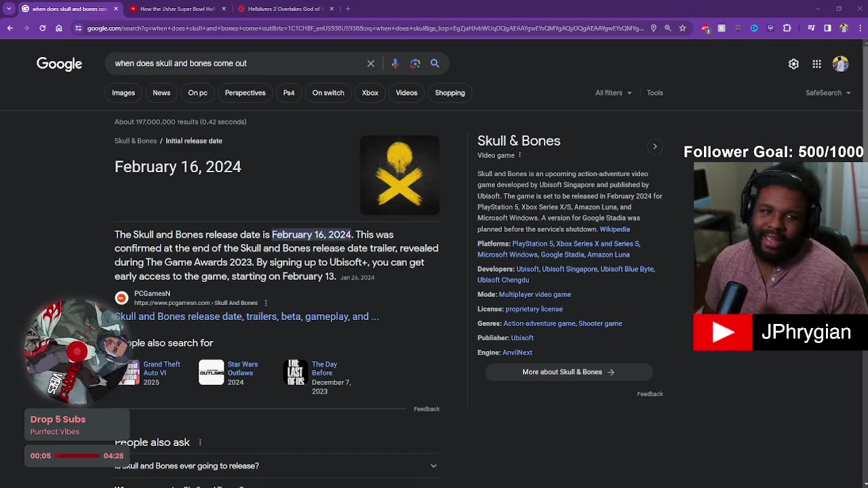Screen dimensions: 868x488
Task: Click the Action-adventure game genre link
Action: coord(539,323)
